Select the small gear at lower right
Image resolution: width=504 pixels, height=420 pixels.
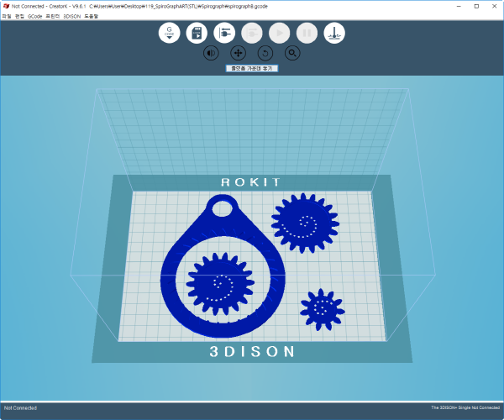point(323,309)
